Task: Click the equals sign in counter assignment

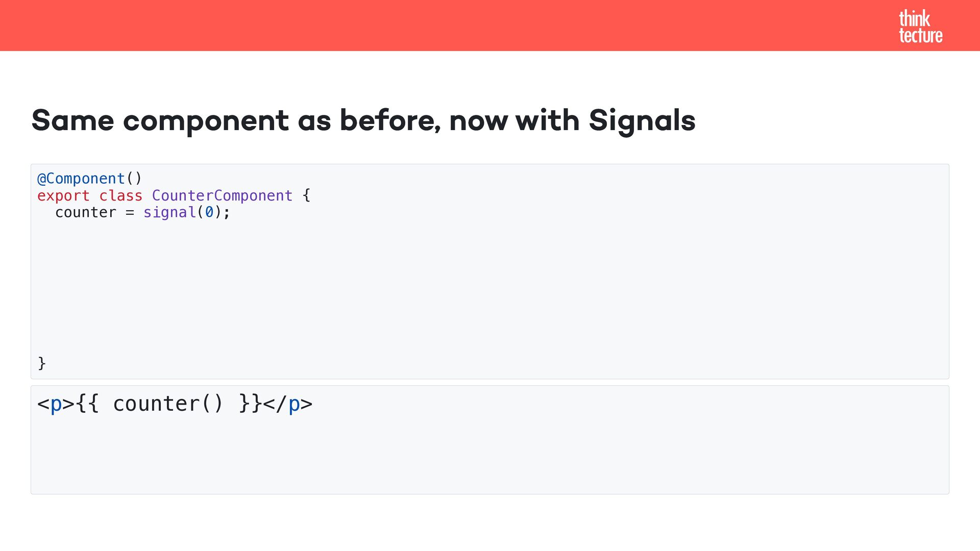Action: [130, 212]
